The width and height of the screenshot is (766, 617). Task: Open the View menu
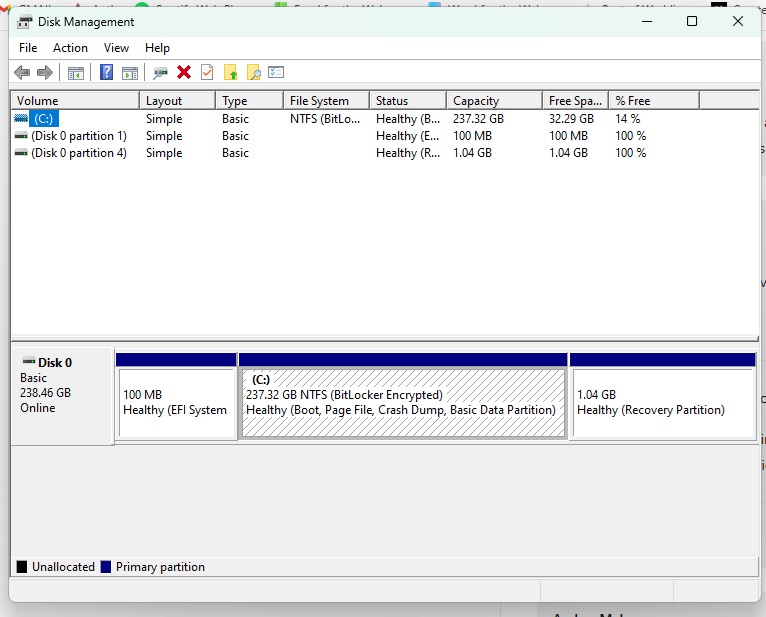116,48
